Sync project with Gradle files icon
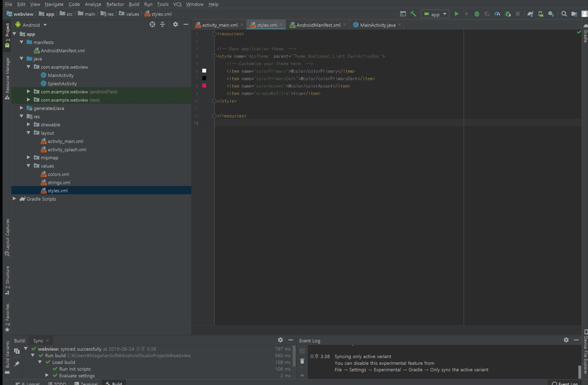This screenshot has height=385, width=588. [530, 14]
